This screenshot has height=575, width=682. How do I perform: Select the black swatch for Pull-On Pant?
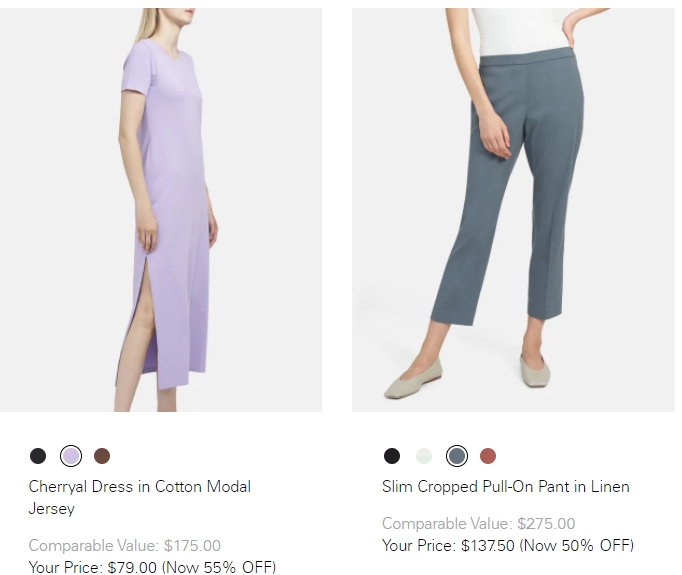[392, 456]
